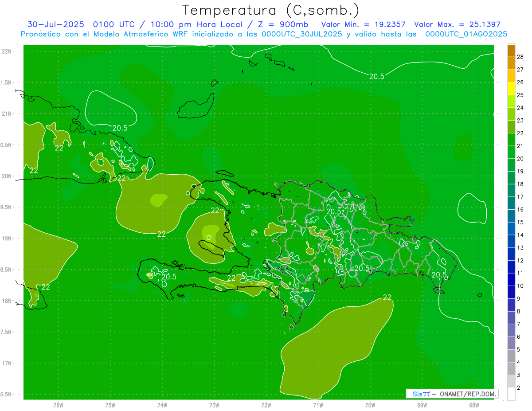532x411 pixels.
Task: Select the date text "30-Jul-2025"
Action: 56,24
